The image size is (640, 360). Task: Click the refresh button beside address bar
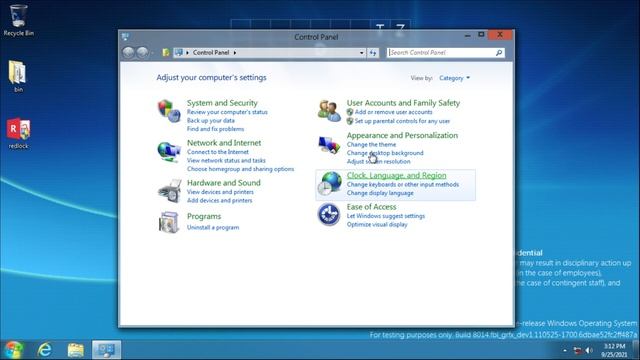(373, 53)
